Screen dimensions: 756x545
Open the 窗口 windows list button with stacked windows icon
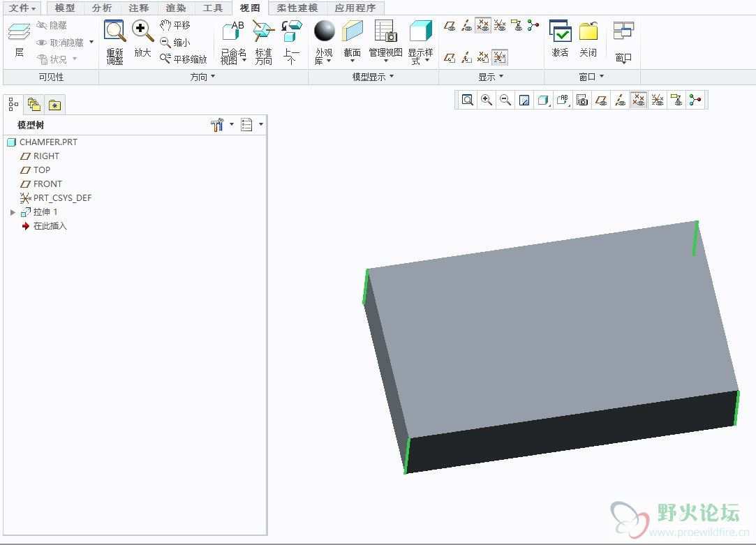623,43
